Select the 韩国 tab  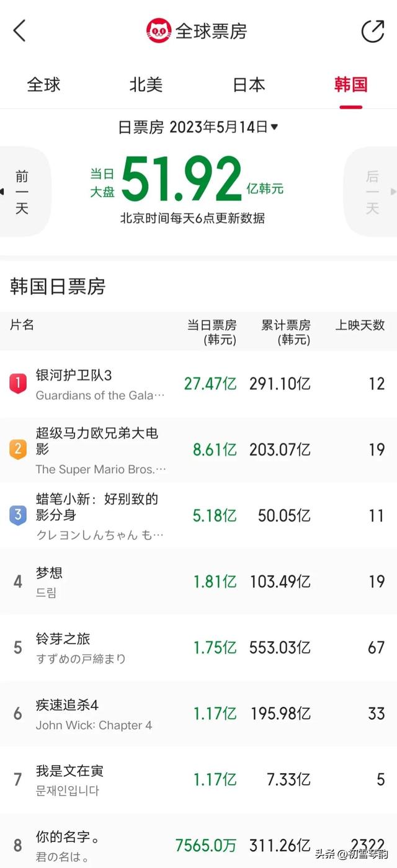point(351,85)
